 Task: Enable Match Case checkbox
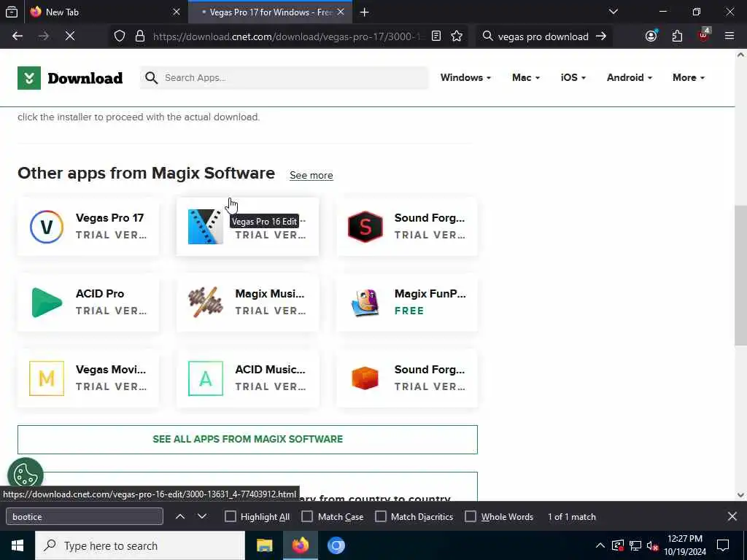[x=307, y=517]
